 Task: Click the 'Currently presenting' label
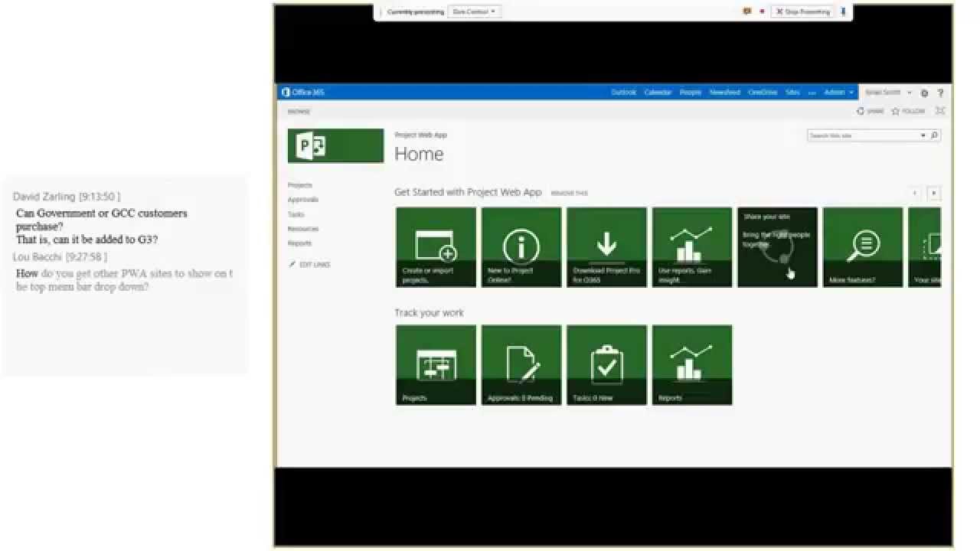415,11
